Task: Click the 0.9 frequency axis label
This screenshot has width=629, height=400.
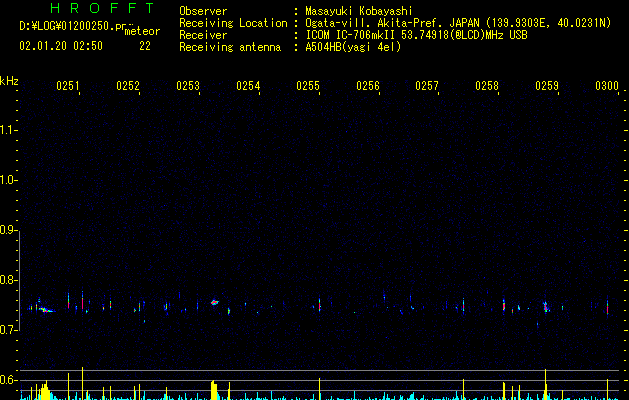Action: tap(9, 230)
